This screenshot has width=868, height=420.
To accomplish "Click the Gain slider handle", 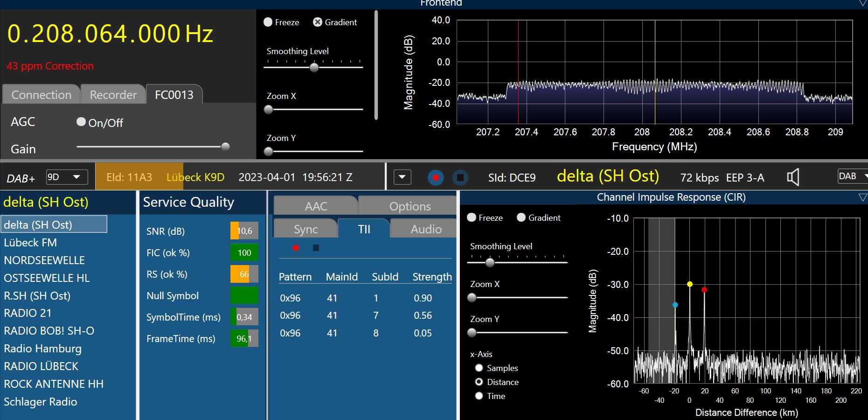I will [x=225, y=147].
